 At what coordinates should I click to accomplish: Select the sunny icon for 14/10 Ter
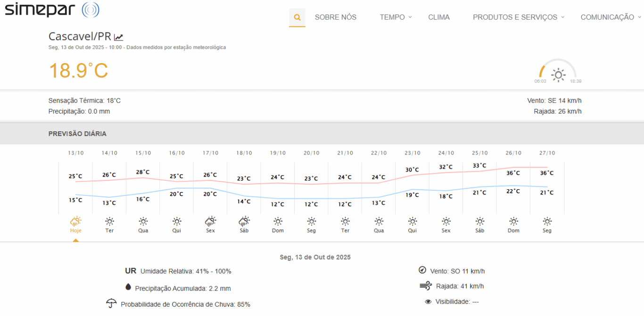pyautogui.click(x=109, y=221)
